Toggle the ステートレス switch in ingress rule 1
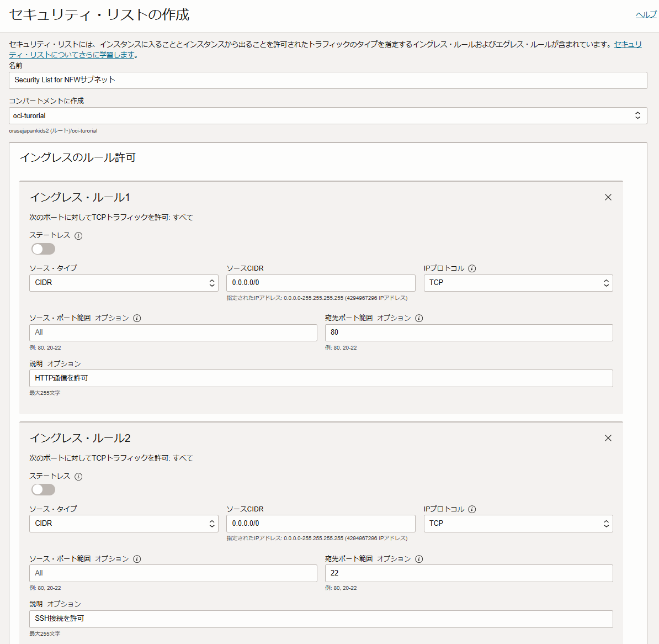This screenshot has width=659, height=644. (43, 249)
